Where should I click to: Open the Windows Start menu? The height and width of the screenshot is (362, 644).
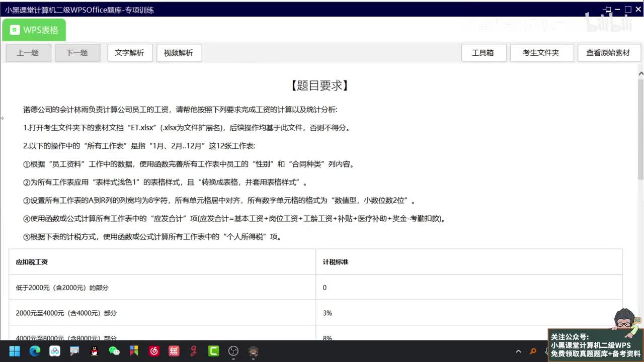click(15, 351)
